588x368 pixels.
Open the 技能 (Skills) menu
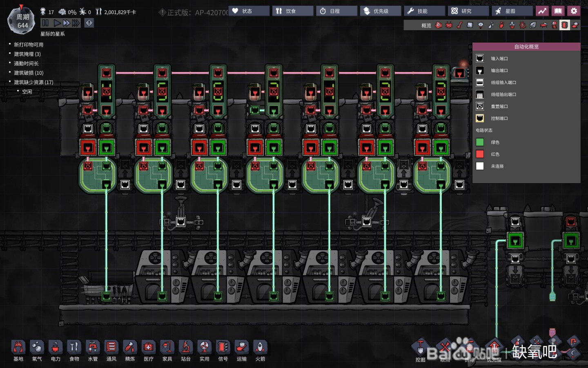pyautogui.click(x=425, y=11)
